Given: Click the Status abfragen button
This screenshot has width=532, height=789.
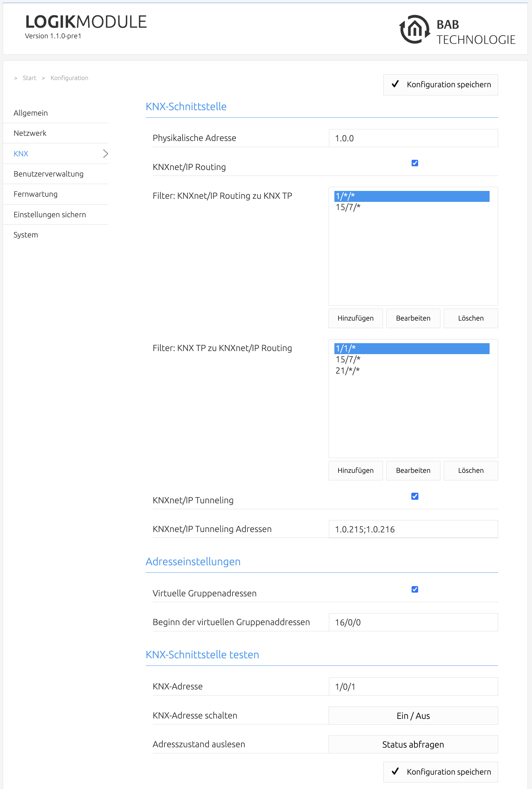Looking at the screenshot, I should 413,745.
